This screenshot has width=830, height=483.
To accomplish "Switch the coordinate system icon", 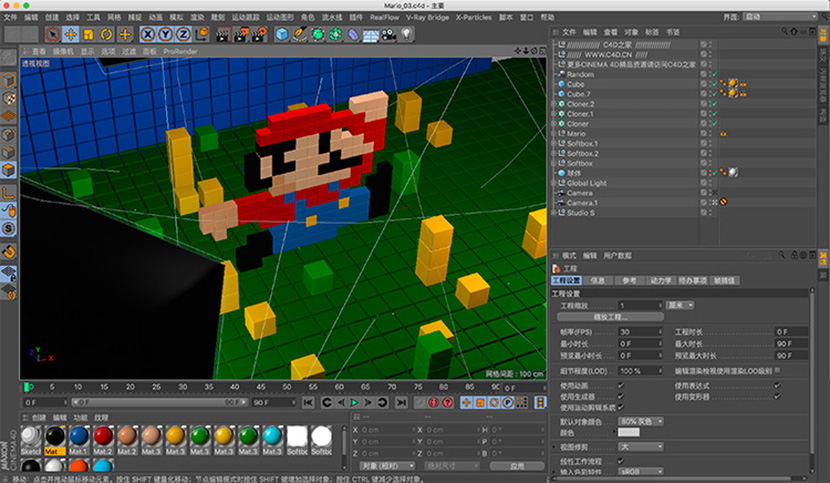I will pos(202,34).
